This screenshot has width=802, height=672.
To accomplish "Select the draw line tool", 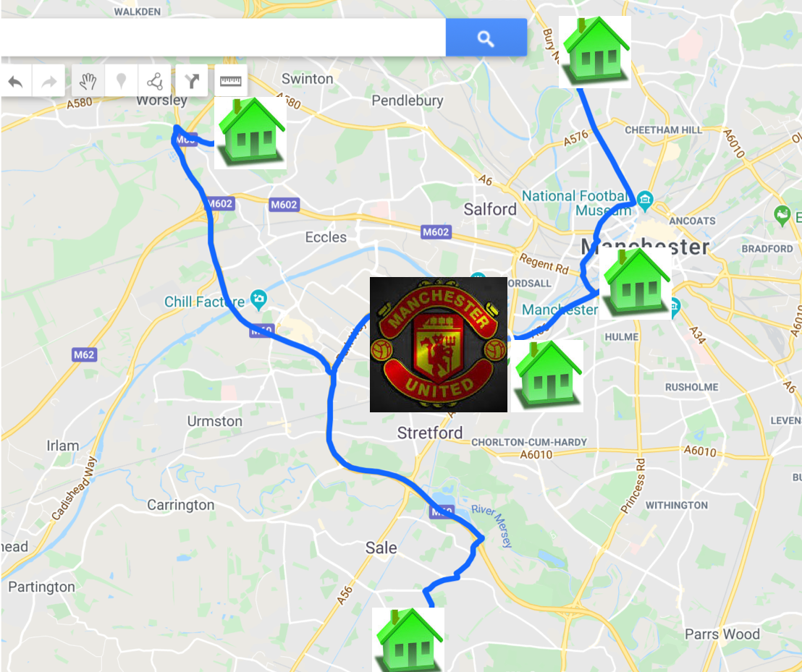I will [x=154, y=81].
